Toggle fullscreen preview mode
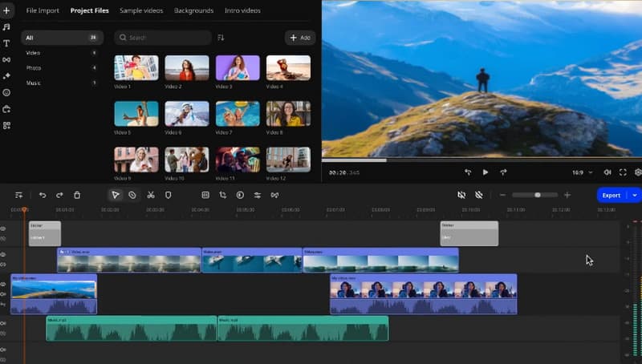This screenshot has height=364, width=642. (623, 172)
